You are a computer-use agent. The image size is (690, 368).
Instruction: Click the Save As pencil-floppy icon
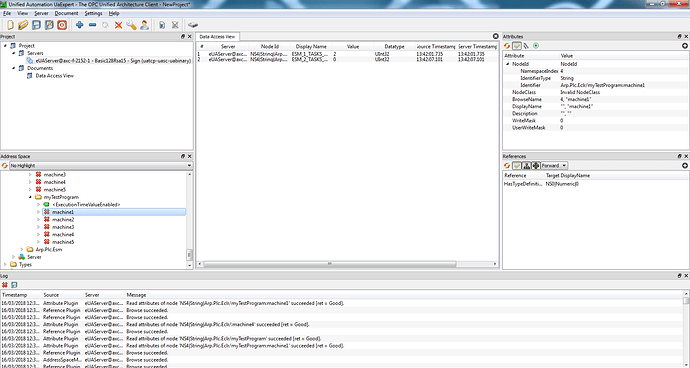pos(49,25)
